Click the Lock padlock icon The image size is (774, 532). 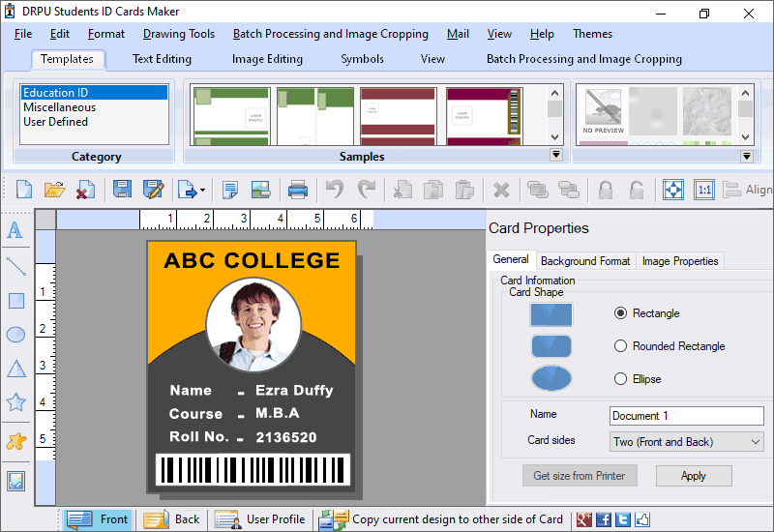(606, 190)
